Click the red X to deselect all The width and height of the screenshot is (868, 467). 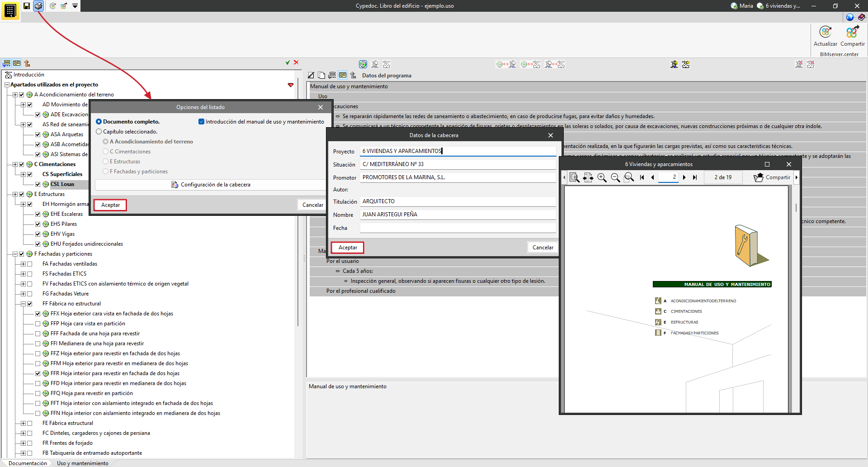pos(296,63)
